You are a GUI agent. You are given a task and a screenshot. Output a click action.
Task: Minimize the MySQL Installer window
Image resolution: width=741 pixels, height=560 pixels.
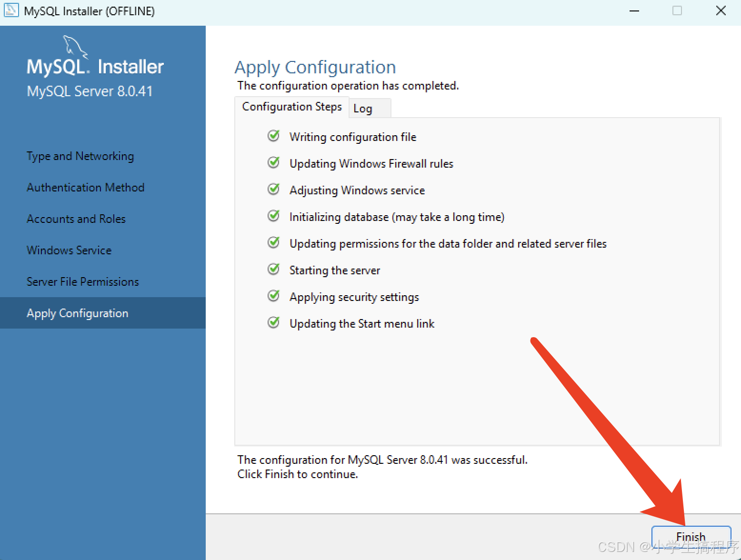[634, 11]
